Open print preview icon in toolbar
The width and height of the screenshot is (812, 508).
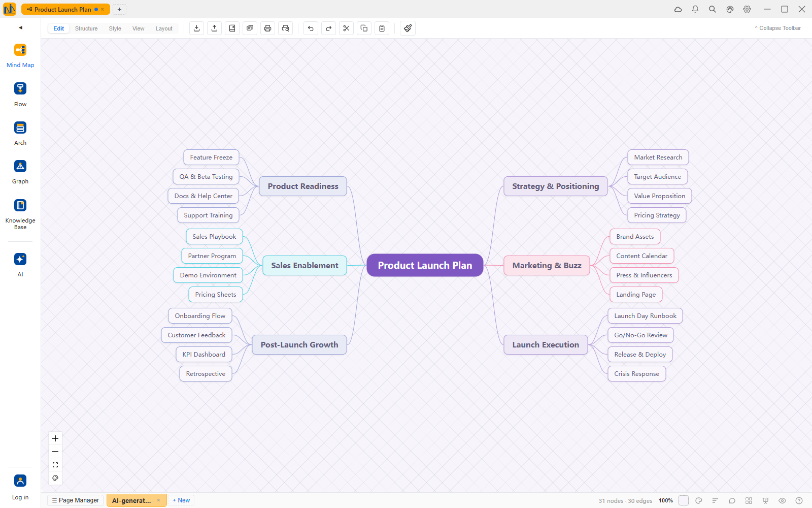pos(286,28)
